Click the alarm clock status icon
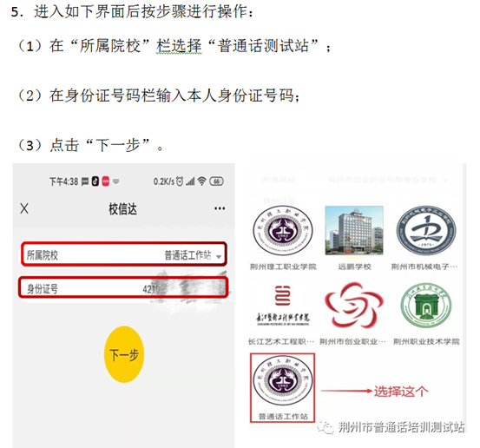Image resolution: width=480 pixels, height=448 pixels. [x=180, y=181]
